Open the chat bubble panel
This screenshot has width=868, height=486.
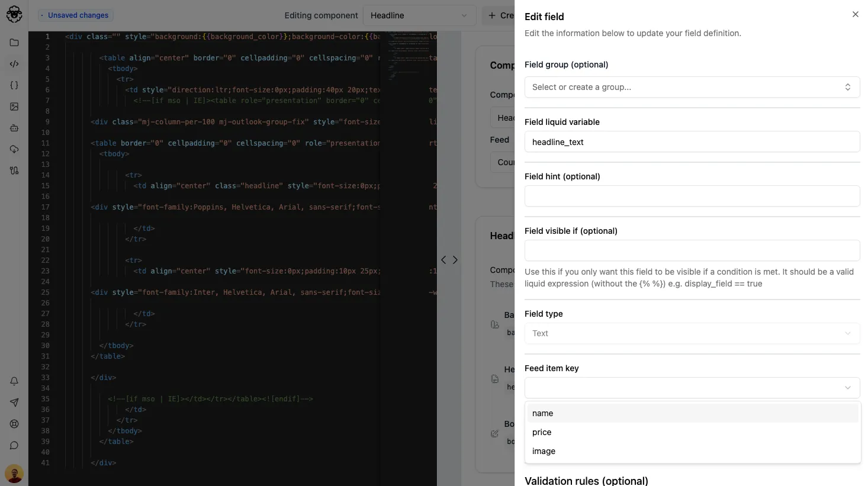(14, 445)
